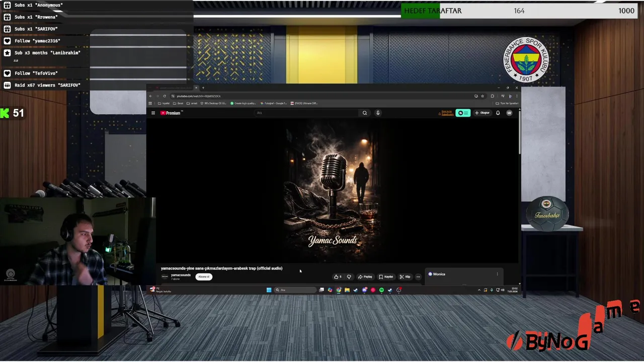
Task: Open the Fotoğraf Google bookmark
Action: [274, 103]
